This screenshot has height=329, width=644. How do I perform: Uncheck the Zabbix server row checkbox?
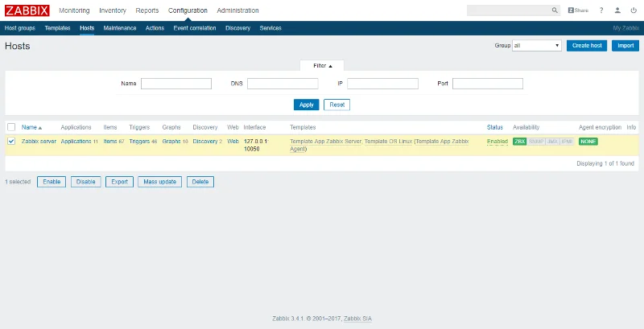pyautogui.click(x=11, y=141)
